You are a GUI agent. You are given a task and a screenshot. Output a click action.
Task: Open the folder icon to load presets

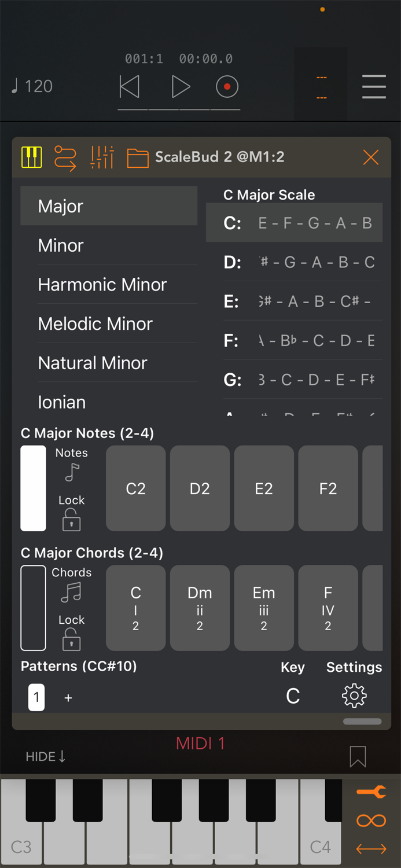pyautogui.click(x=138, y=157)
